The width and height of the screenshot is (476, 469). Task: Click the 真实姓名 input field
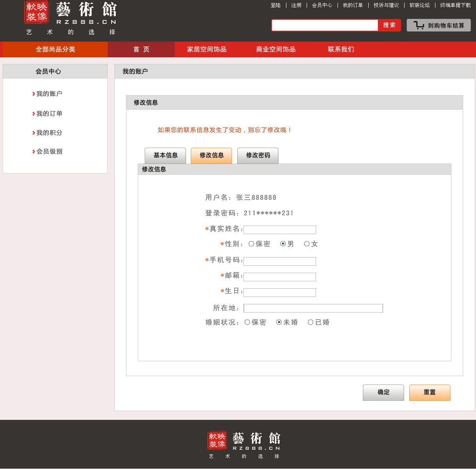[279, 230]
